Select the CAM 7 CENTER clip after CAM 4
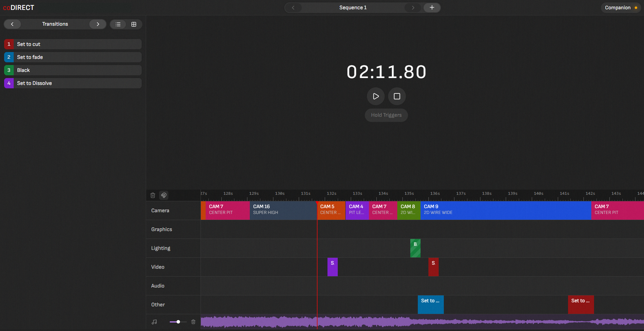The width and height of the screenshot is (644, 331). pyautogui.click(x=383, y=211)
